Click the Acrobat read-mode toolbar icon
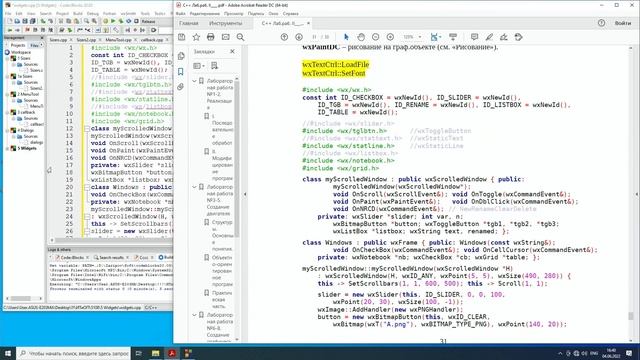 [x=453, y=37]
